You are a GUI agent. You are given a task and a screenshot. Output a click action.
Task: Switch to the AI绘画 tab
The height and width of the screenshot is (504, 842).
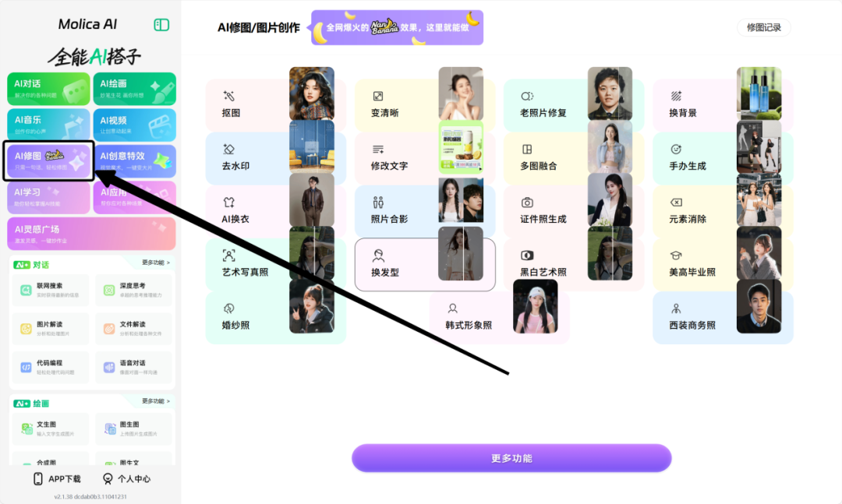click(135, 89)
